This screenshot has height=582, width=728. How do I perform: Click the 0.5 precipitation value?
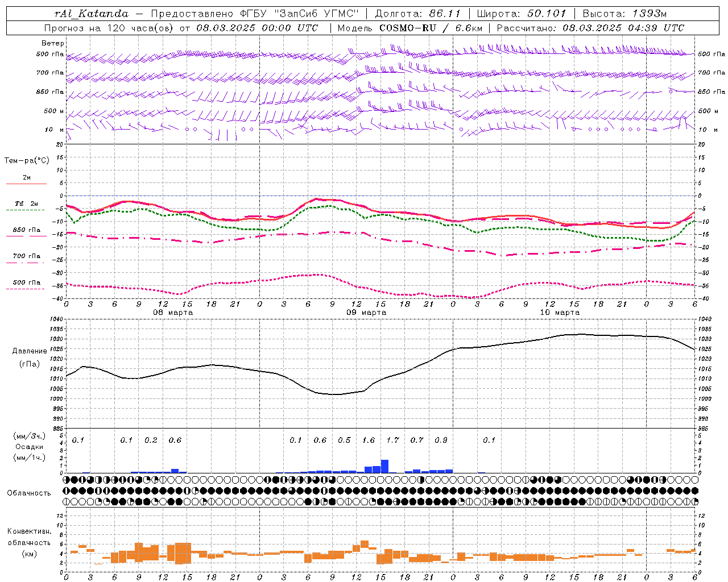click(x=344, y=440)
